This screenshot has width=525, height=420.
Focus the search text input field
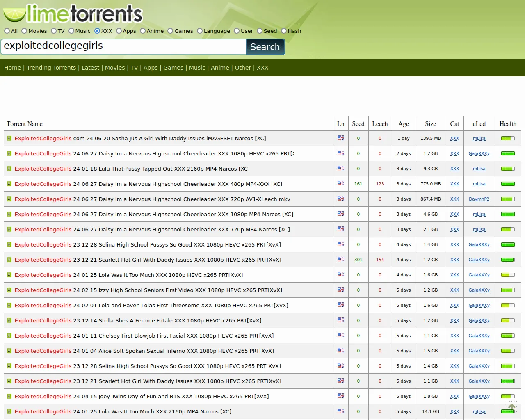click(x=123, y=47)
